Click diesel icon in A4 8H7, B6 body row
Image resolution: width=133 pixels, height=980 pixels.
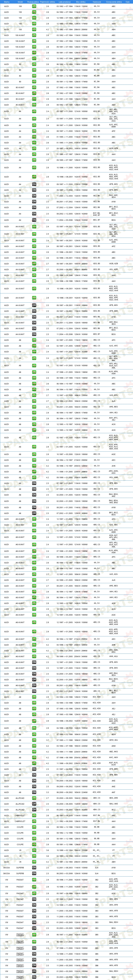(x=34, y=214)
